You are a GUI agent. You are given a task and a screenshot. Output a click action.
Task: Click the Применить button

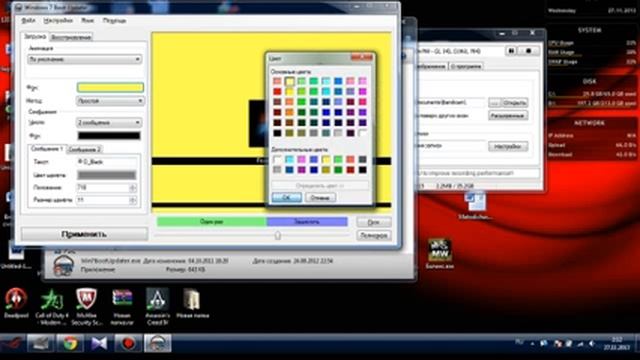tap(84, 234)
